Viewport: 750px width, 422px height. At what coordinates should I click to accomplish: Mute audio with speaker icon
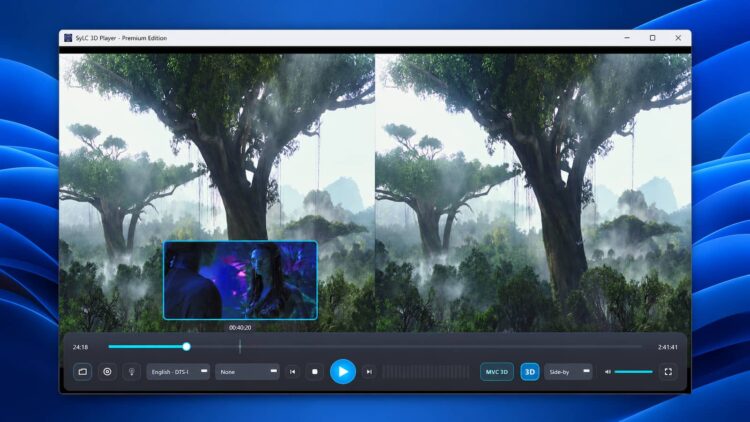tap(607, 372)
